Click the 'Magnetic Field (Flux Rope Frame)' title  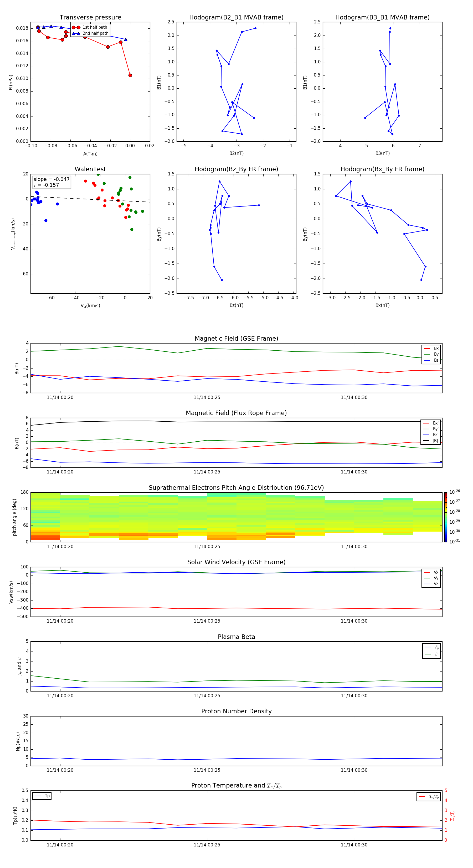236,413
